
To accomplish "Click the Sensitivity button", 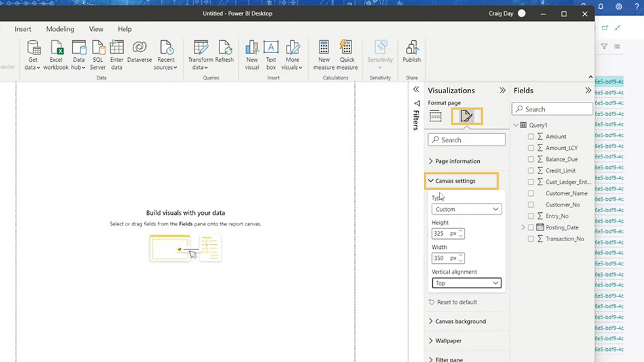I will 380,55.
